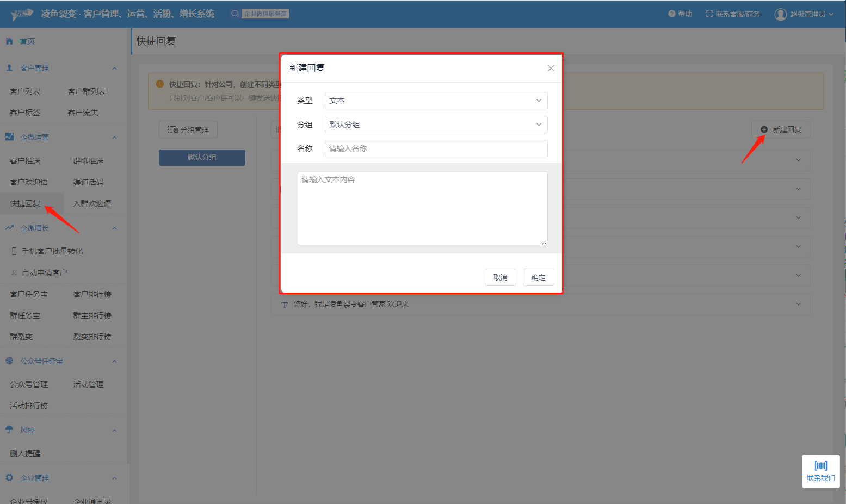Open 裂变排行榜 from the sidebar
Image resolution: width=846 pixels, height=504 pixels.
pyautogui.click(x=92, y=337)
